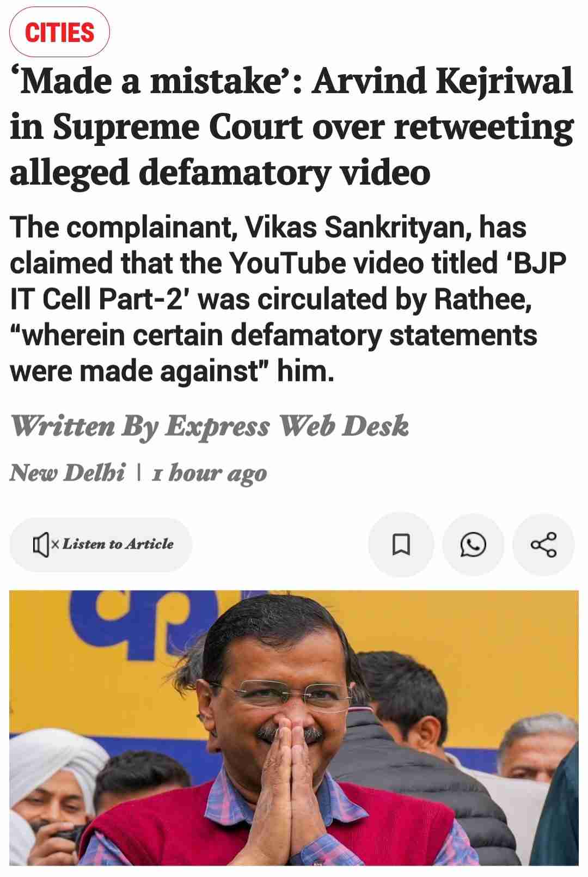
Task: Open the Arvind Kejriwal lead photo
Action: click(294, 728)
